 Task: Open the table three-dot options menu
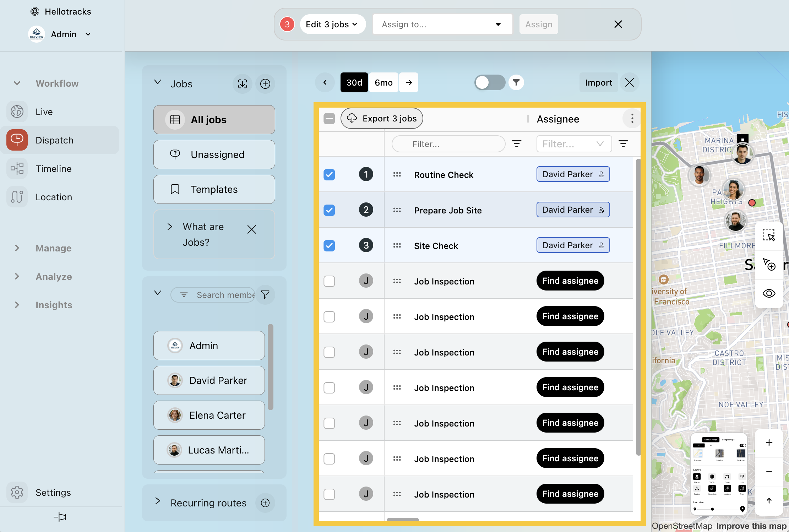632,119
